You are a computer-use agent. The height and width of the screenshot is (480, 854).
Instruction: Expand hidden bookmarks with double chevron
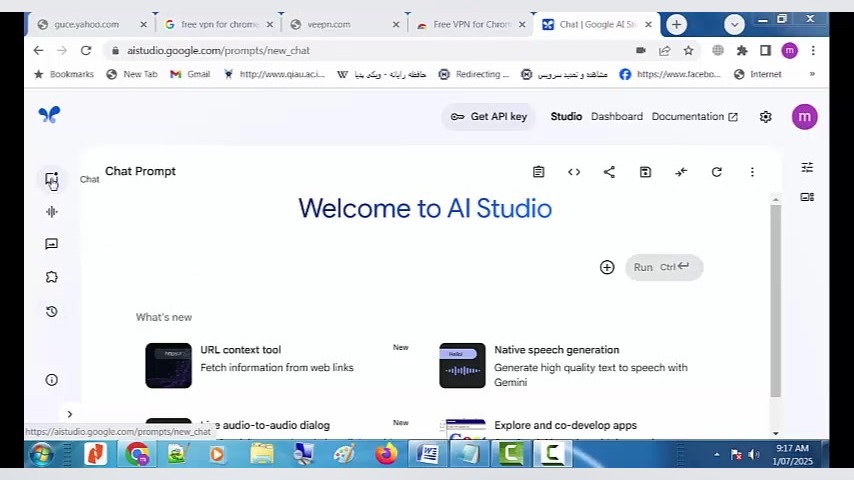[812, 74]
